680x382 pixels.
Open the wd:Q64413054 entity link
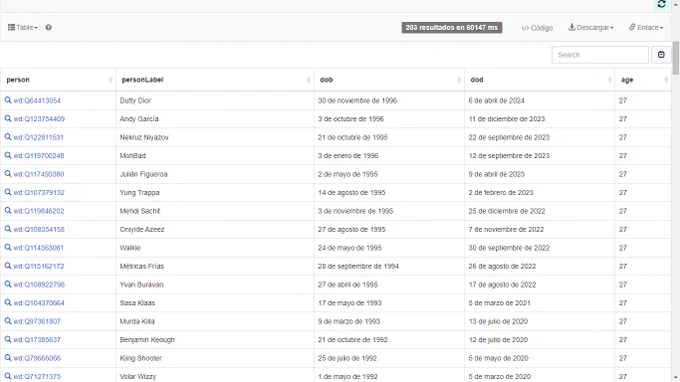pos(37,101)
